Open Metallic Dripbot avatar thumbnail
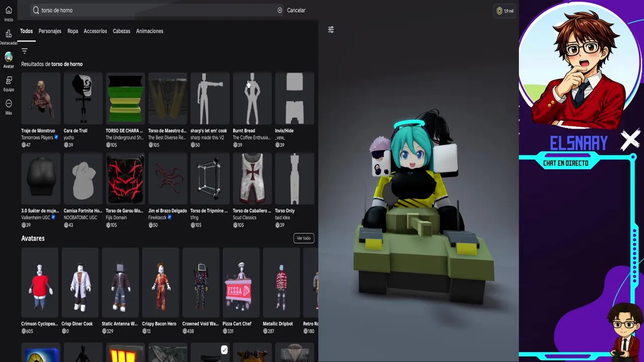The image size is (644, 362). point(281,283)
